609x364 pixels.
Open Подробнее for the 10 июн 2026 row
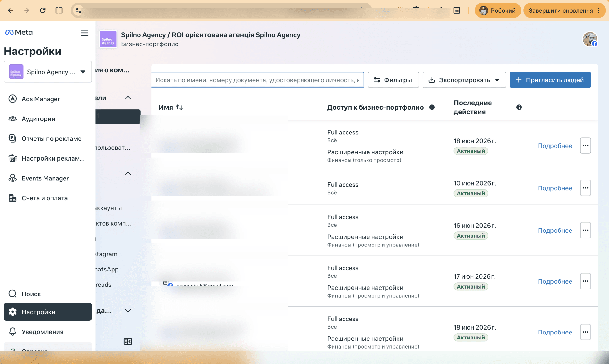coord(555,188)
